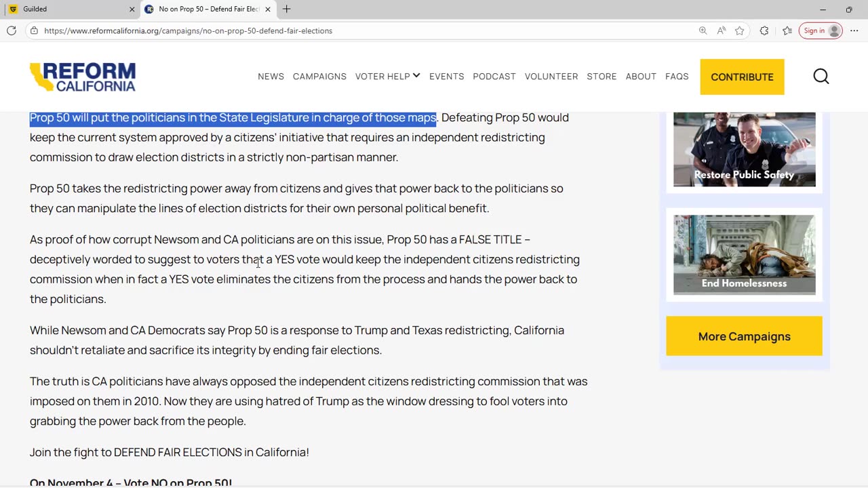Start Read Aloud from the address bar
868x488 pixels.
pyautogui.click(x=722, y=30)
